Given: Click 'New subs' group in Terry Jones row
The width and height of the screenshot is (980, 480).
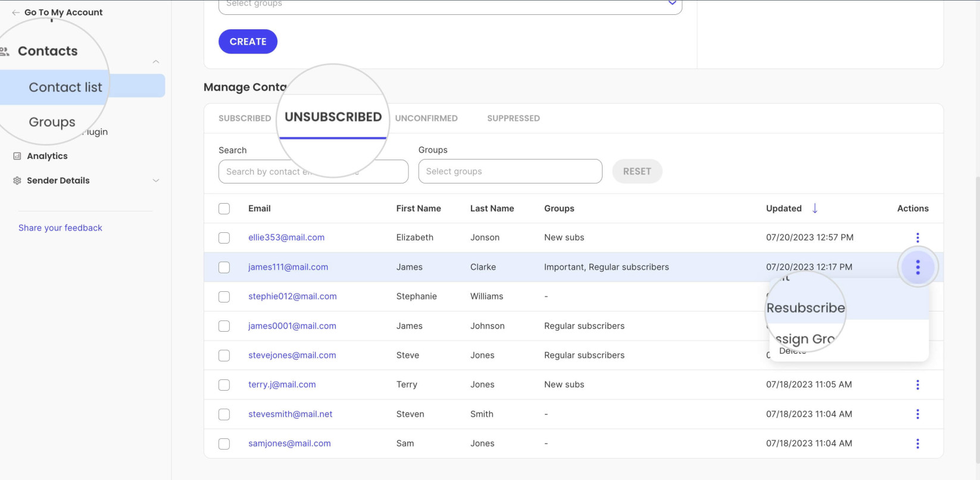Looking at the screenshot, I should click(x=564, y=385).
